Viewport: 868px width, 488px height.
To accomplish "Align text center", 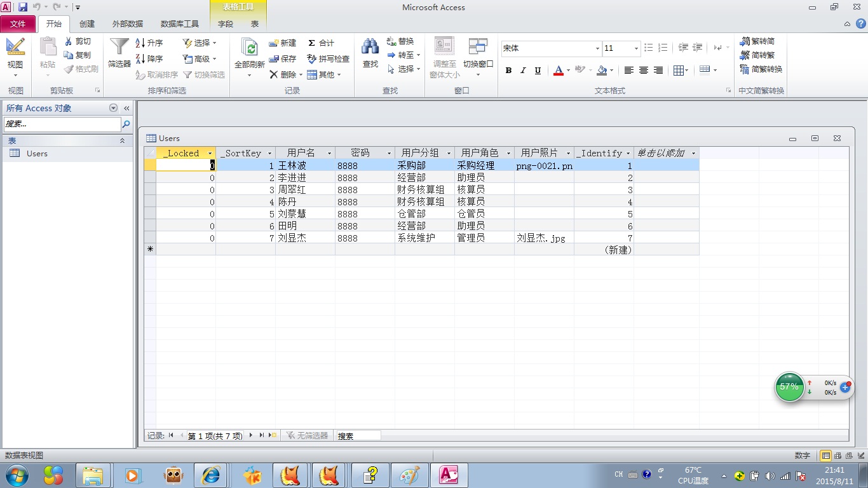I will pos(644,71).
